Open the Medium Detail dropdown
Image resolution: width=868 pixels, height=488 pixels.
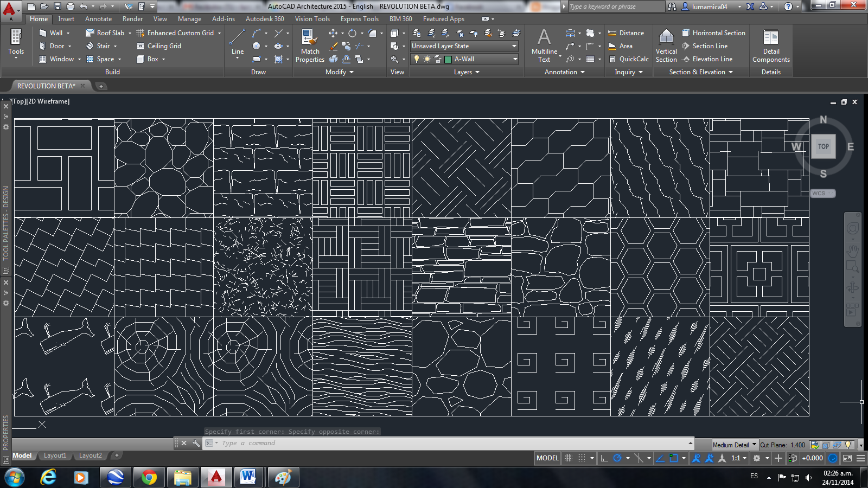click(x=754, y=444)
